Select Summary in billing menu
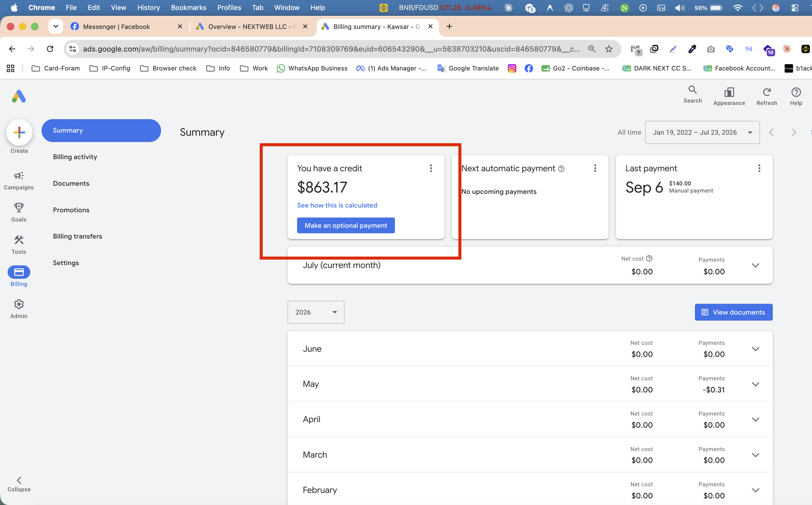Viewport: 812px width, 505px height. pyautogui.click(x=101, y=130)
